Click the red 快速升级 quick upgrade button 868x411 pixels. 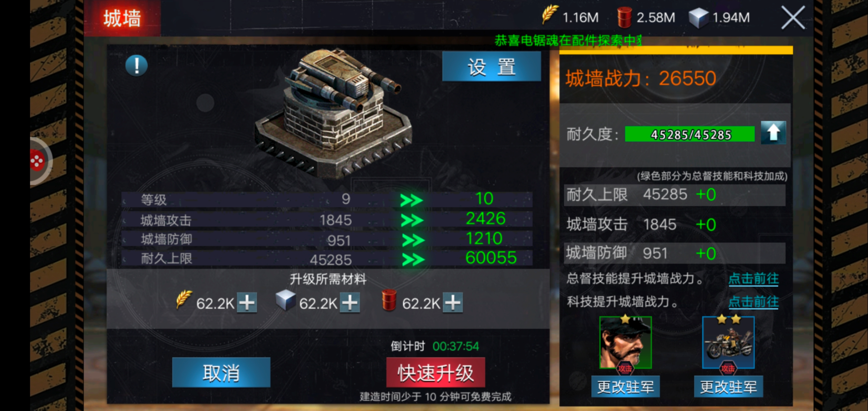tap(435, 373)
